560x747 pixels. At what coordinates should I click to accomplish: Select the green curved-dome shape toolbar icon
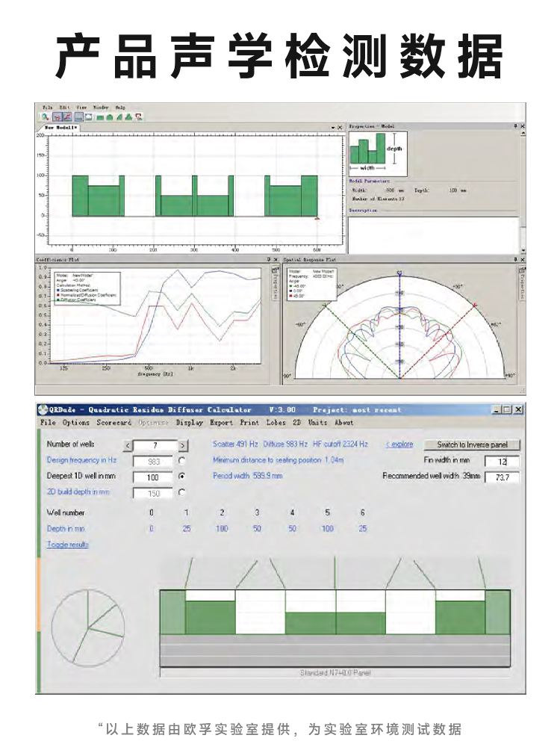coord(110,117)
